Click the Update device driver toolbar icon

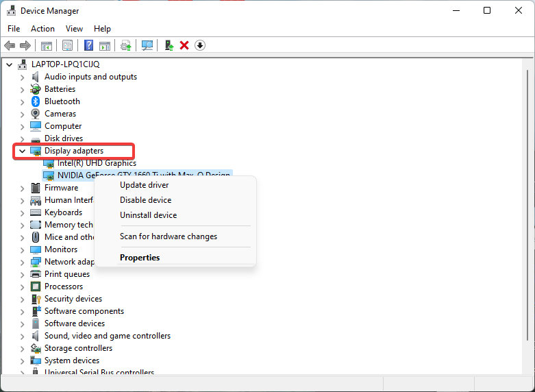coord(126,45)
